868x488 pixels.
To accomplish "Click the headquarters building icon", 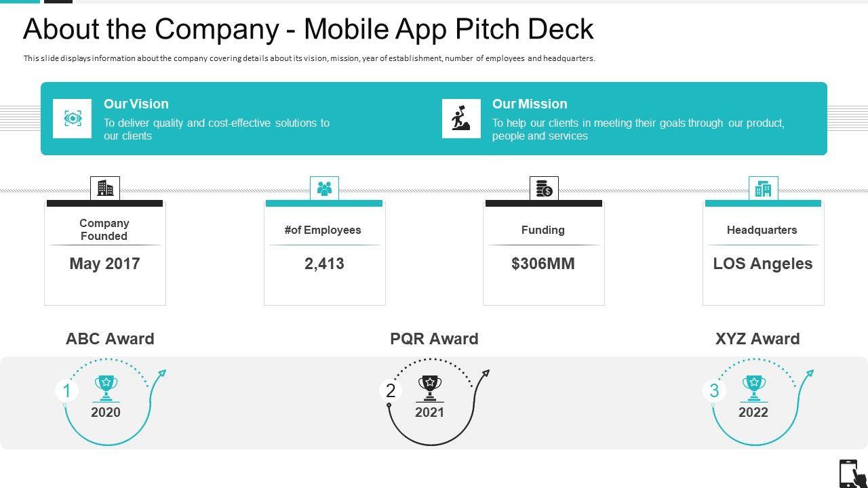I will coord(763,188).
